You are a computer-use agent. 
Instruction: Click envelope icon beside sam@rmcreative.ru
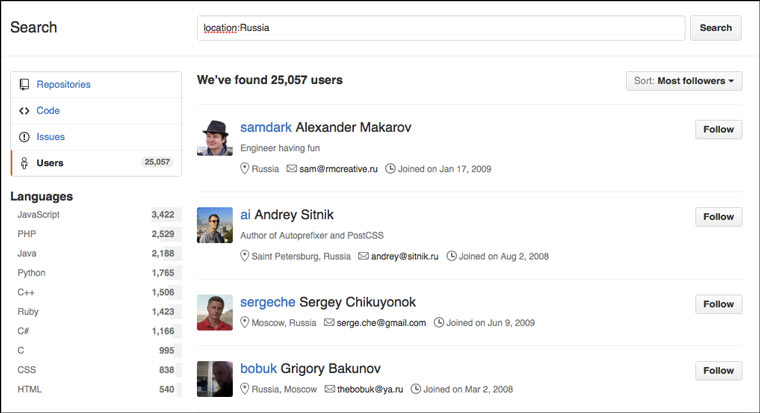pyautogui.click(x=292, y=169)
